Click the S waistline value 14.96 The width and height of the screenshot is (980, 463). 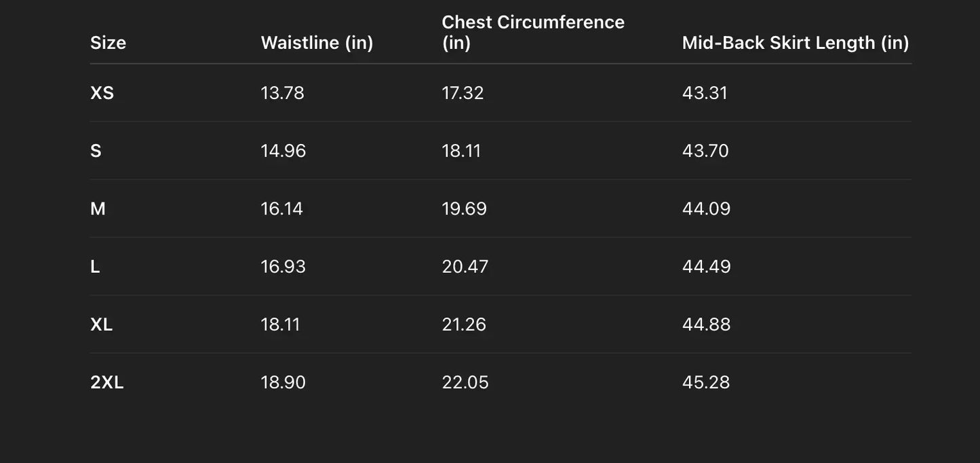[283, 151]
